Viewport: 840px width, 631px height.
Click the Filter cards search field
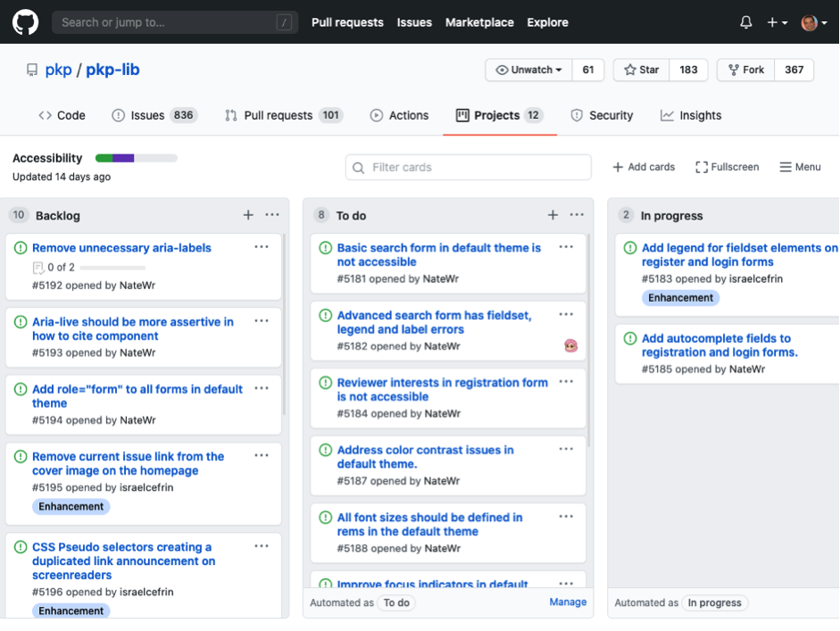click(x=469, y=167)
